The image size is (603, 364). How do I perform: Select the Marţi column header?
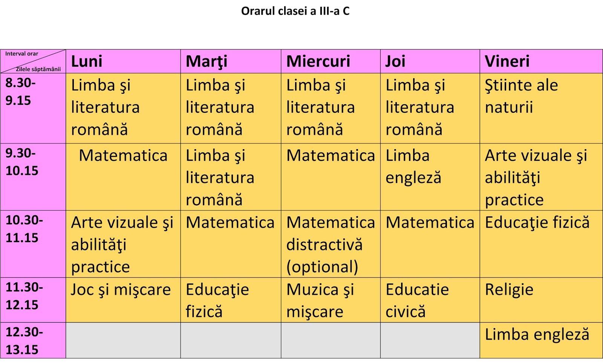(x=230, y=61)
